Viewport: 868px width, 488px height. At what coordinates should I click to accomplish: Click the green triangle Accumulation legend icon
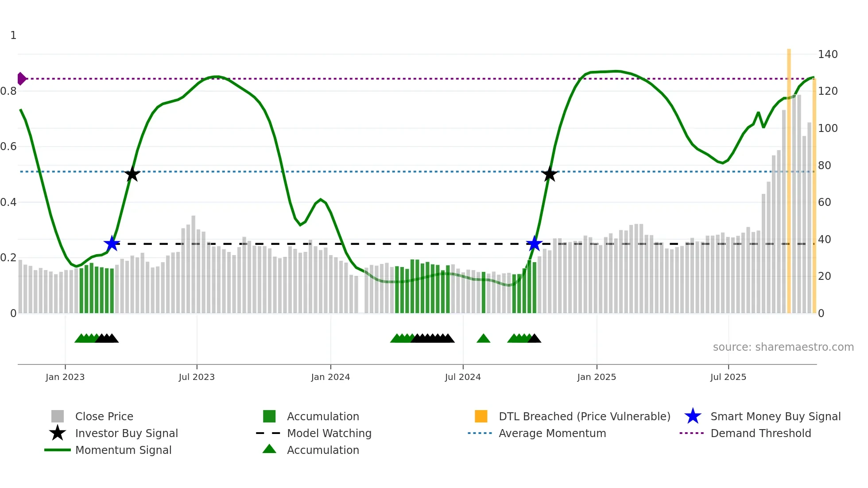[x=269, y=449]
